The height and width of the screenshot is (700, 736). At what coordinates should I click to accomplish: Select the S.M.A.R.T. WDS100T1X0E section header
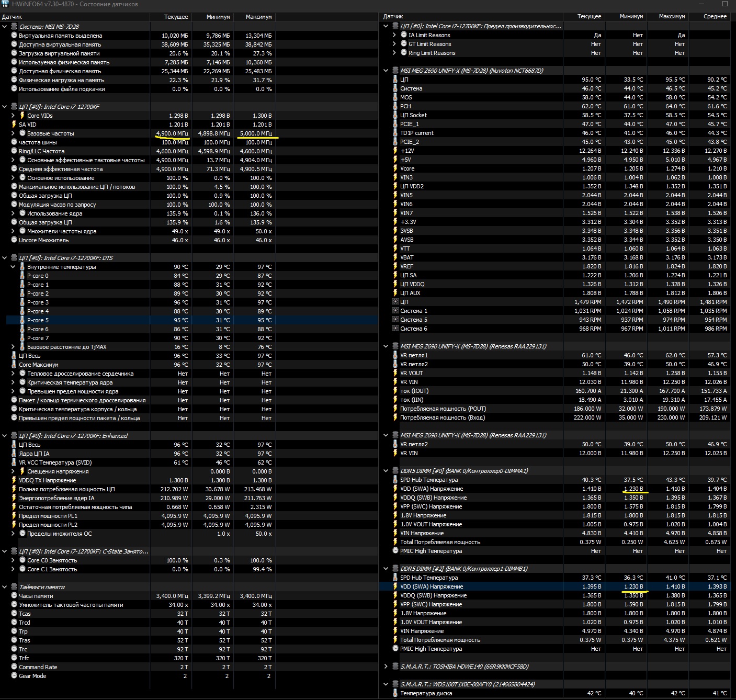[x=468, y=684]
